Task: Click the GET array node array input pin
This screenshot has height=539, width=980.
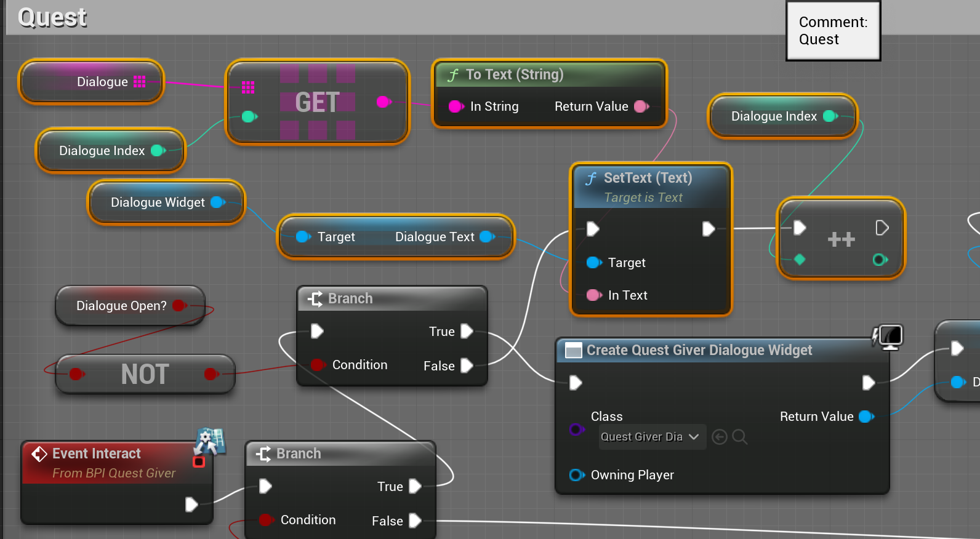Action: click(x=248, y=87)
